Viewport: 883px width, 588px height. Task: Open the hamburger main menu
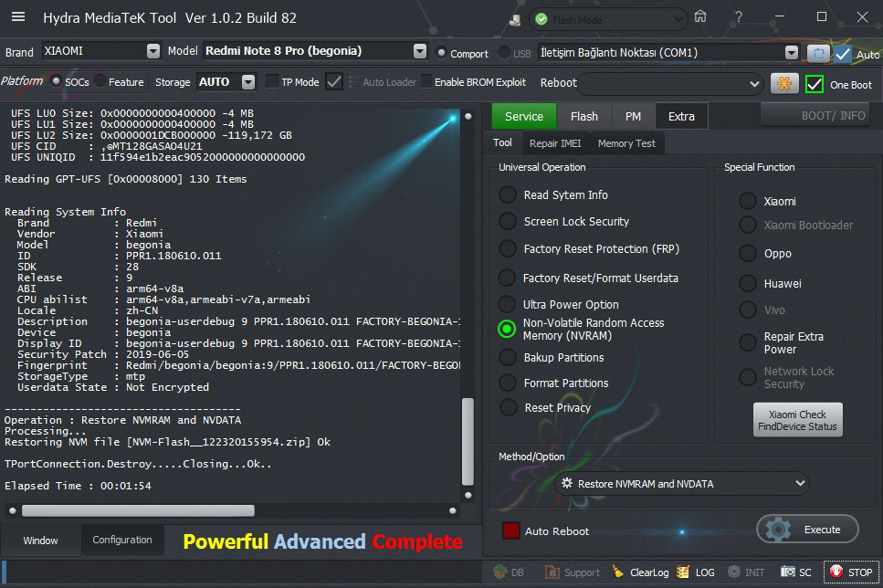click(18, 17)
